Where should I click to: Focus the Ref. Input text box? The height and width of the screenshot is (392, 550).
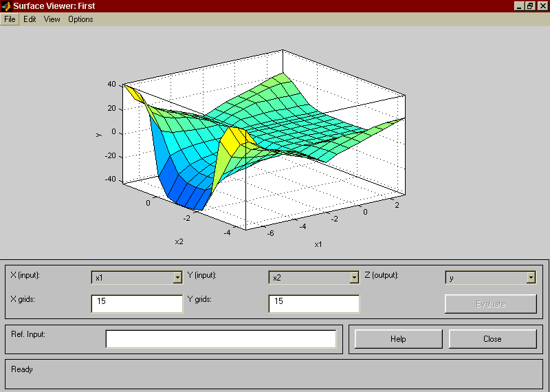(x=220, y=339)
